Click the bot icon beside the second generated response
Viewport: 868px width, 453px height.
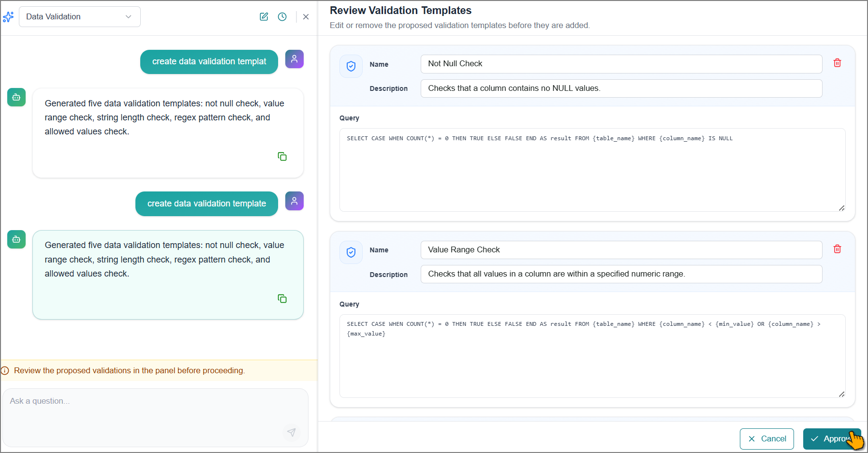point(16,239)
